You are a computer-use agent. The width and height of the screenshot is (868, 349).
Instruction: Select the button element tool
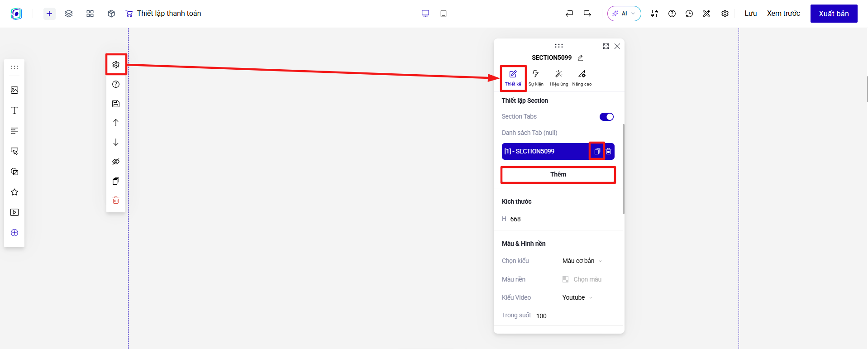(14, 151)
